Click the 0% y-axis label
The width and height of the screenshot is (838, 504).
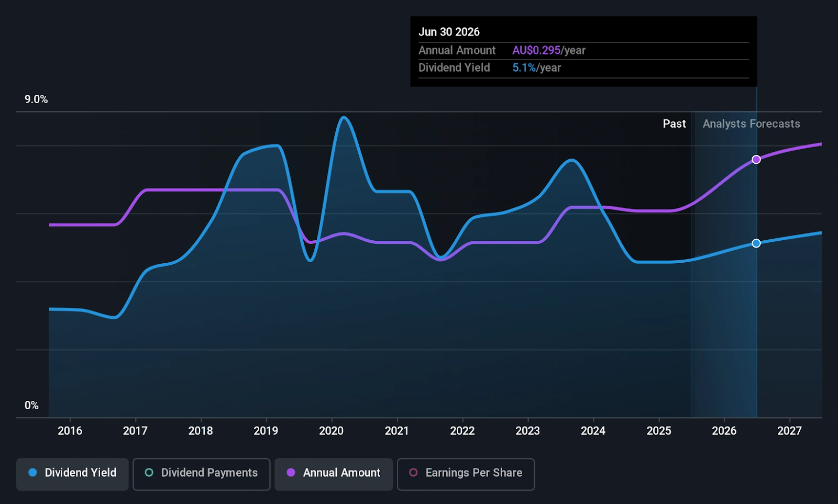[31, 406]
